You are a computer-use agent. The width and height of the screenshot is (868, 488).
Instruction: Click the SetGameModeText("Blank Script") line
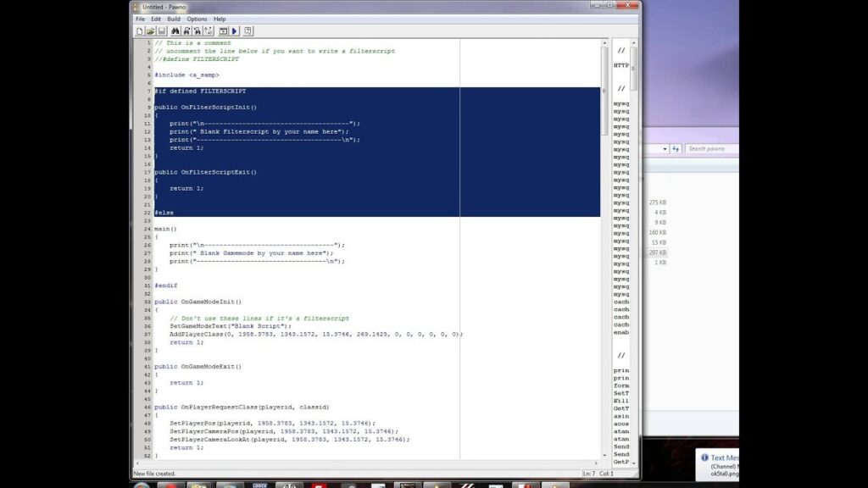click(231, 326)
